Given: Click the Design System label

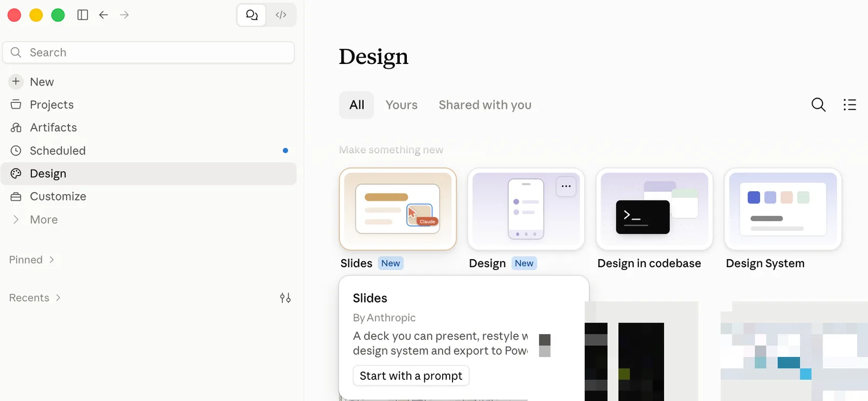Looking at the screenshot, I should point(765,263).
